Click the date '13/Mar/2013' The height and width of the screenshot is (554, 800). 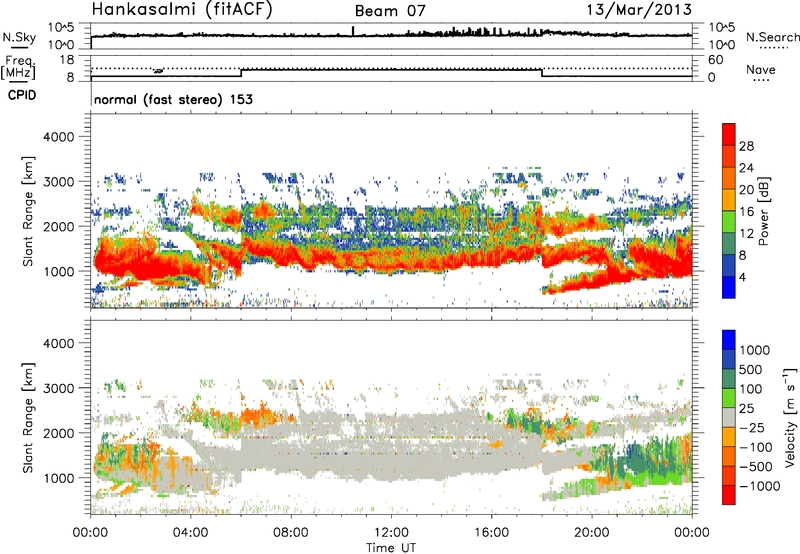640,9
